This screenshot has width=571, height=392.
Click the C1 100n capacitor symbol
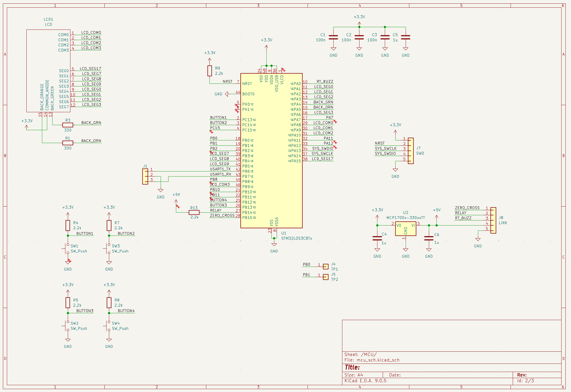point(333,37)
